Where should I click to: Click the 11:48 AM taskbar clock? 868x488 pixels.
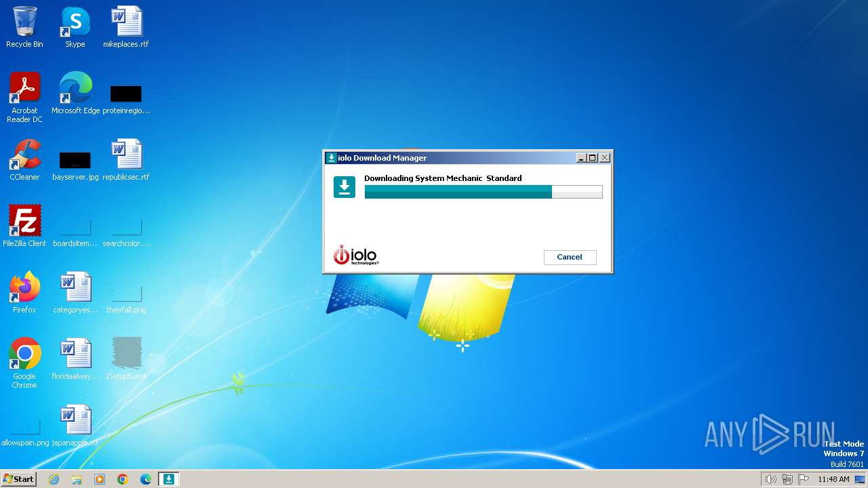(833, 479)
